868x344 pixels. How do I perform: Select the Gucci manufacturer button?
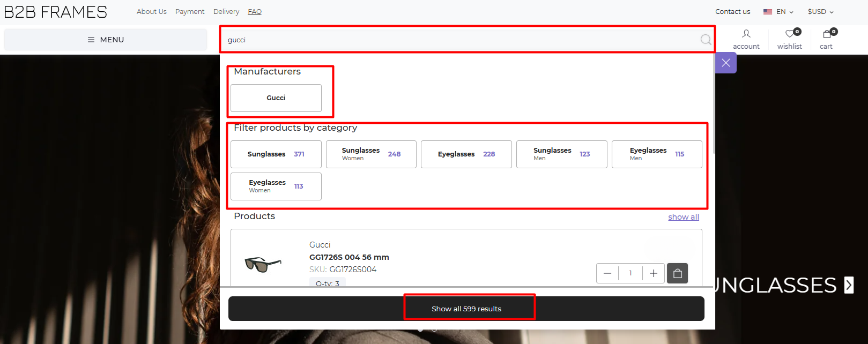[276, 98]
